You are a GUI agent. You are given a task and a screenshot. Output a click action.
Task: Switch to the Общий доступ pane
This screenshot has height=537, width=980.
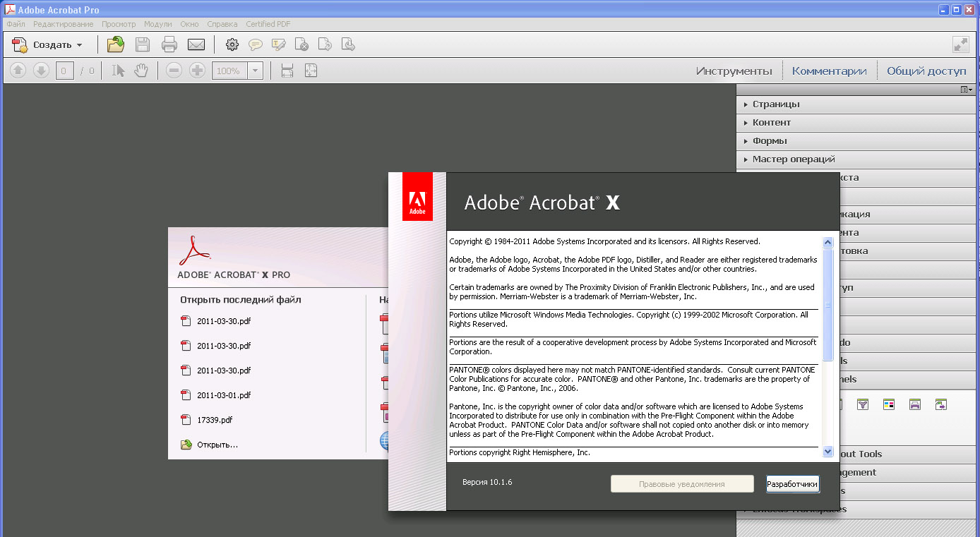tap(926, 71)
